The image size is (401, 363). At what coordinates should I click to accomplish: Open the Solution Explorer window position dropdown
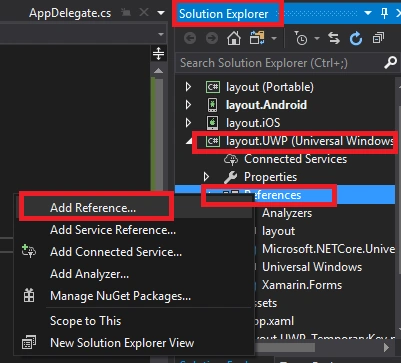[x=368, y=13]
